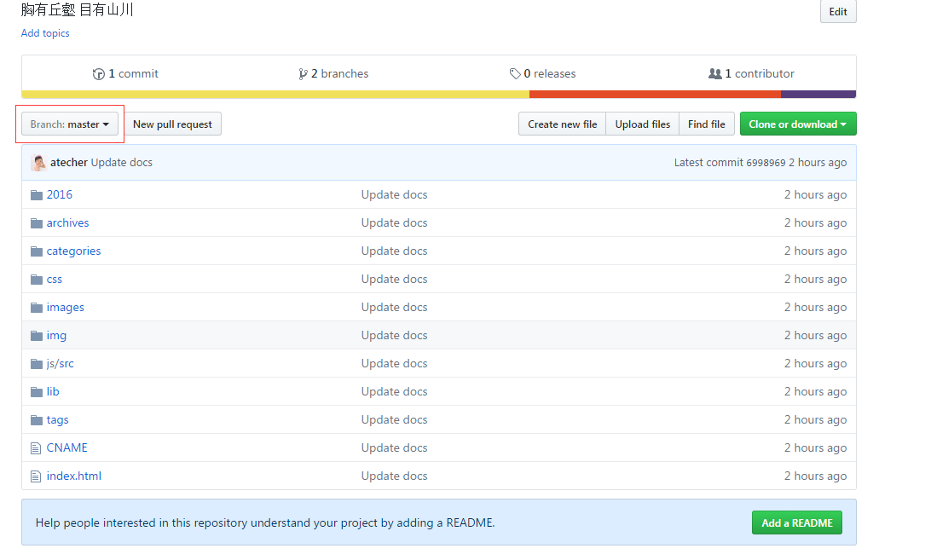Click the folder icon beside 2016
Viewport: 931px width, 560px height.
tap(37, 195)
